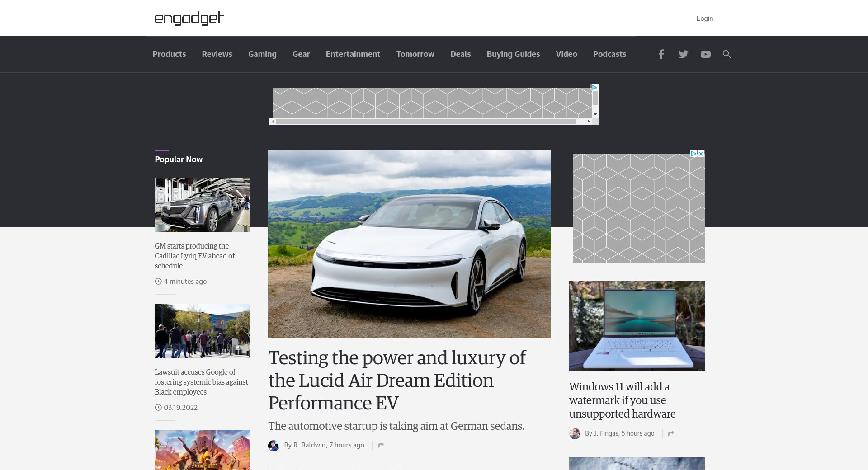The image size is (868, 470).
Task: Open Engadget's Facebook page icon
Action: 661,54
